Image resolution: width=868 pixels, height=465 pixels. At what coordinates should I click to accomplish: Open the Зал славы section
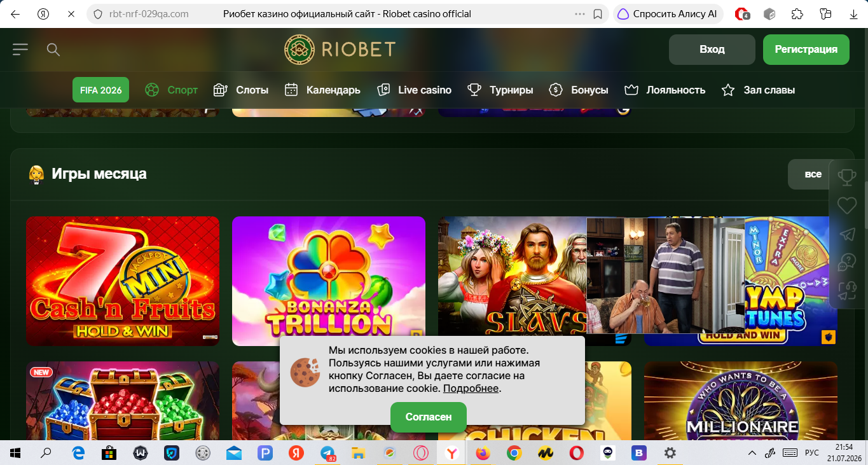point(758,90)
